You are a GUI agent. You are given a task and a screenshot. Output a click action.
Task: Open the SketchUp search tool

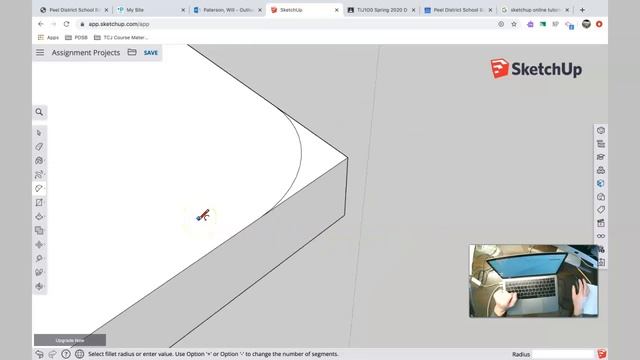39,112
